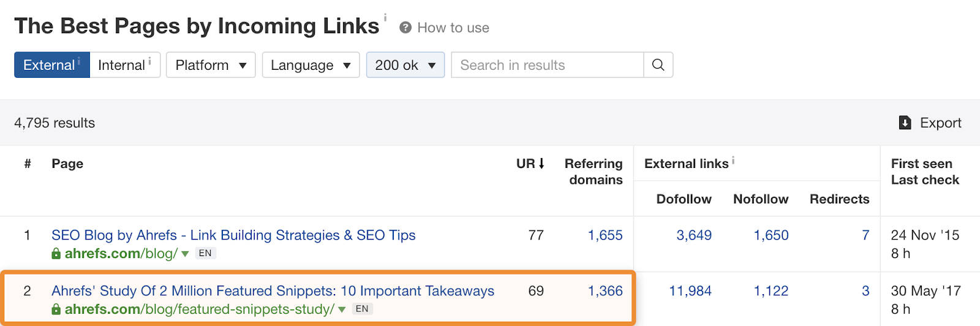
Task: Open the 200 ok status filter
Action: [x=405, y=65]
